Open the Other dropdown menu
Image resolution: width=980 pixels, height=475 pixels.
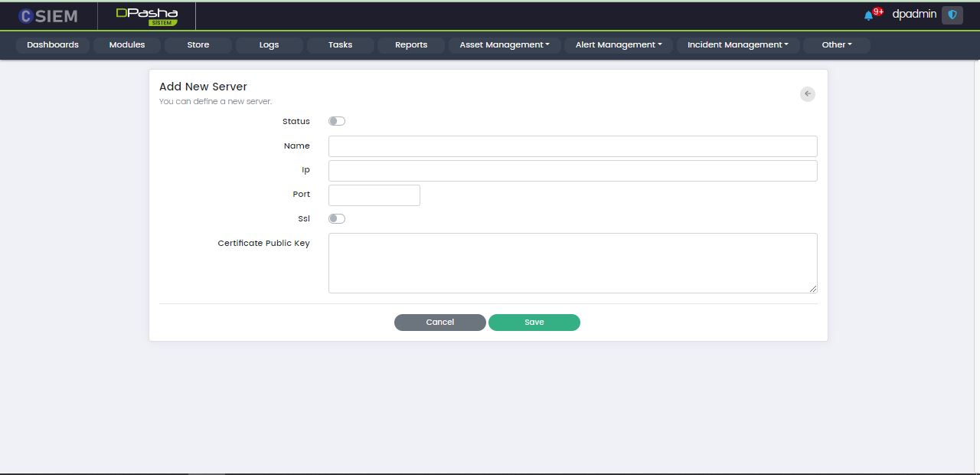[836, 45]
